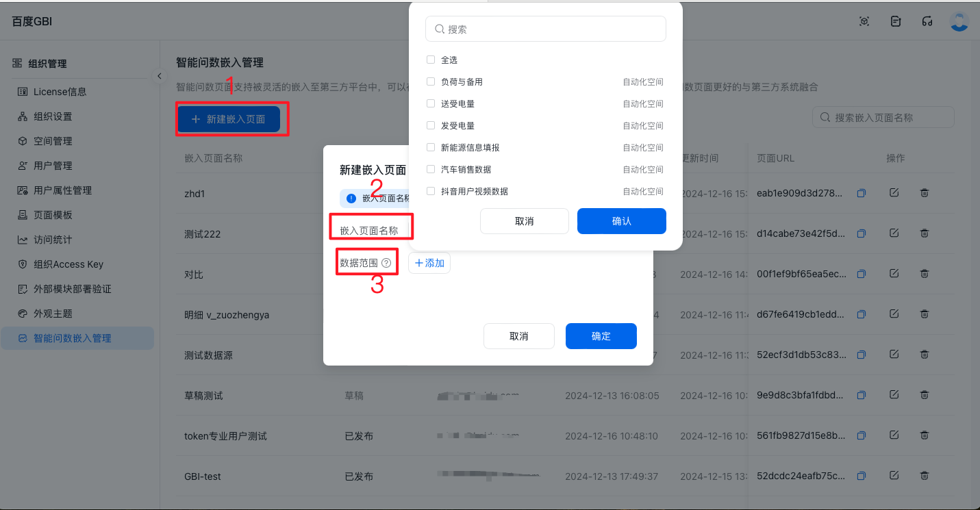The image size is (980, 510).
Task: Open the document icon in top bar
Action: click(x=896, y=21)
